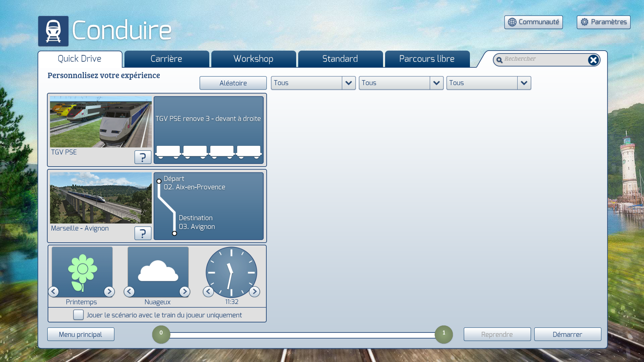Screen dimensions: 644x362
Task: Enable player train only scenario checkbox
Action: point(78,315)
